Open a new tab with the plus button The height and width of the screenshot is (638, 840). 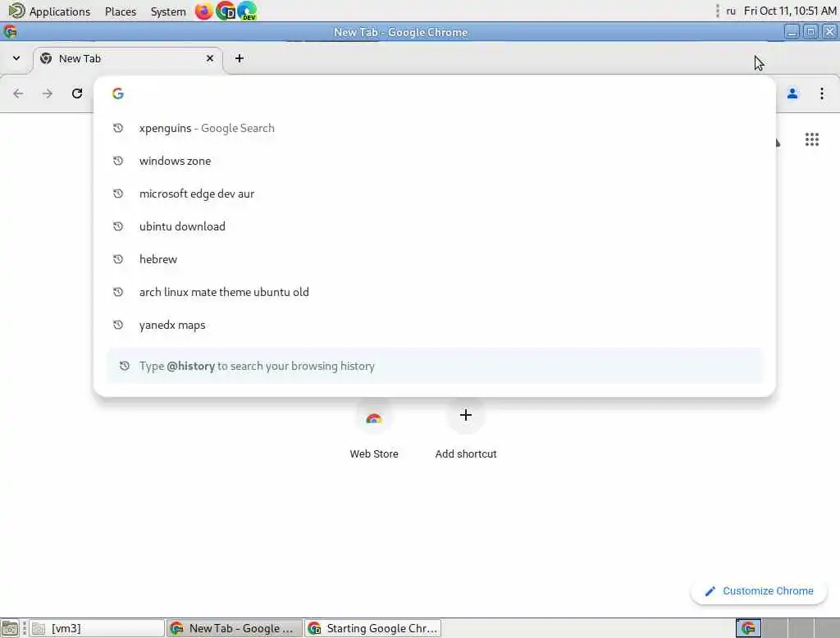pyautogui.click(x=240, y=58)
